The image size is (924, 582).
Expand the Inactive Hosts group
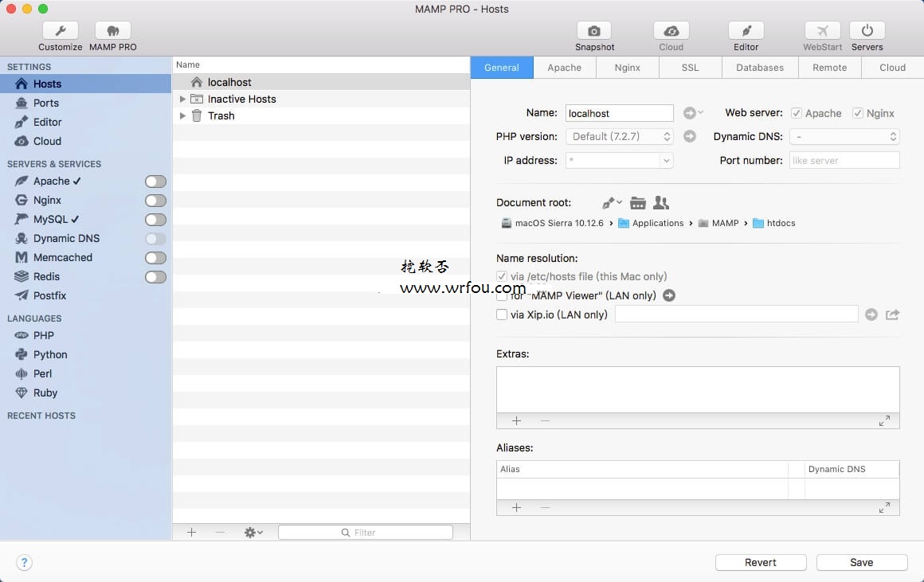[x=182, y=99]
